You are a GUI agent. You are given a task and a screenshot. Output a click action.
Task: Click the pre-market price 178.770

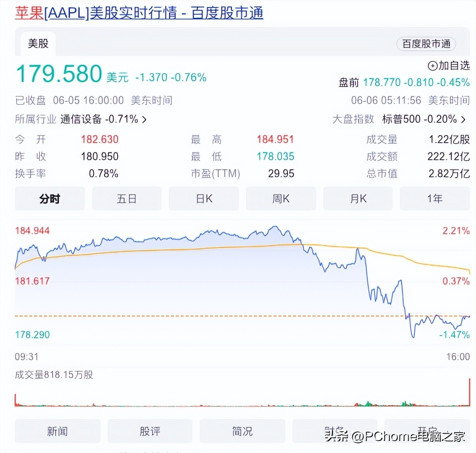(382, 82)
